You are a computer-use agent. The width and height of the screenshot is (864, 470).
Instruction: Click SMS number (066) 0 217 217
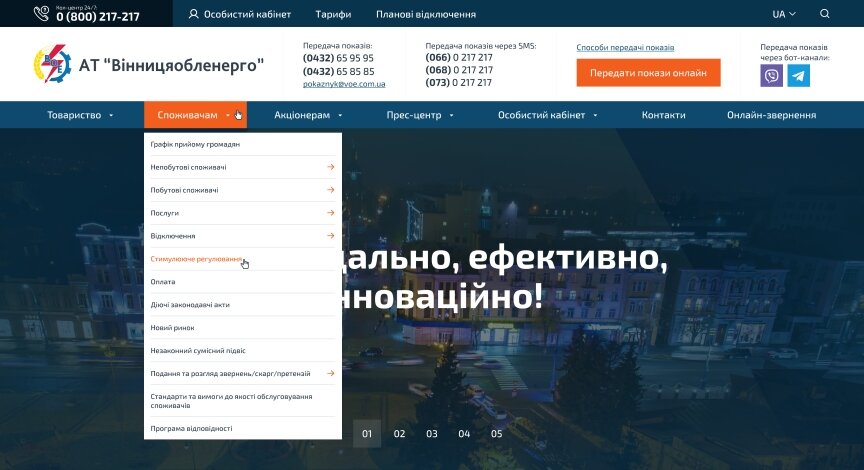(x=459, y=57)
